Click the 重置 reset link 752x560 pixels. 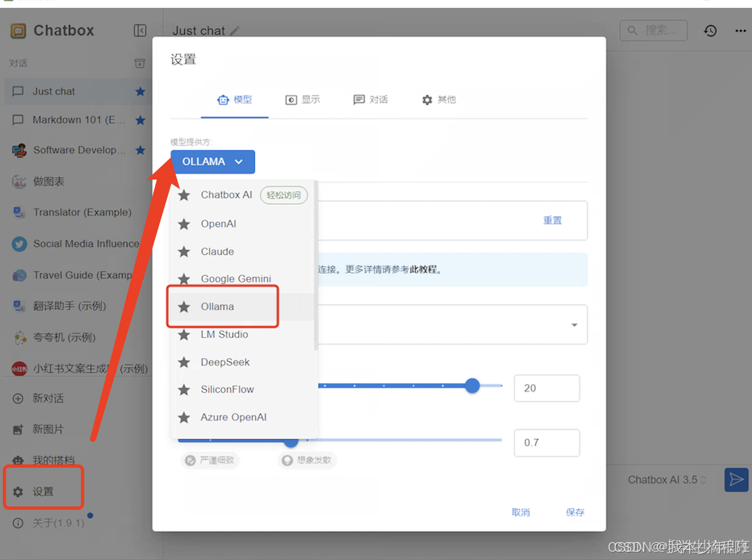click(552, 220)
